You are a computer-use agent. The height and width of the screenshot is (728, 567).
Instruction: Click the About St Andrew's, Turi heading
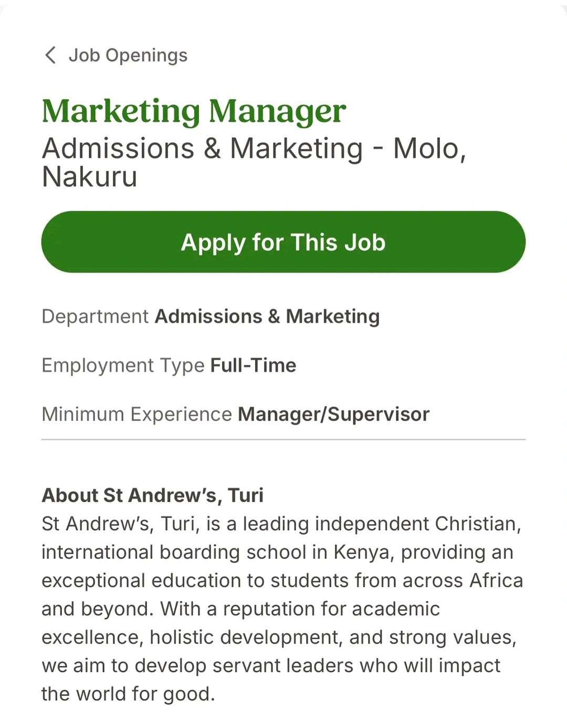(x=152, y=495)
